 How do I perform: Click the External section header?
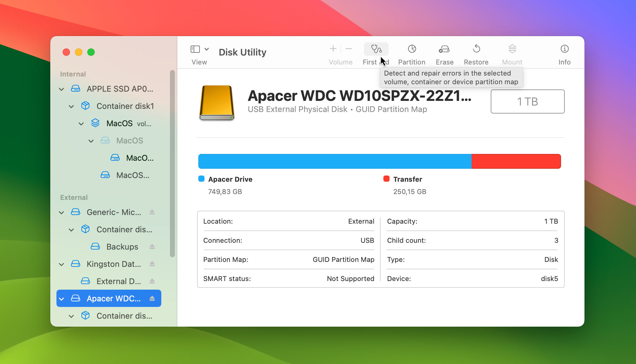pos(74,197)
